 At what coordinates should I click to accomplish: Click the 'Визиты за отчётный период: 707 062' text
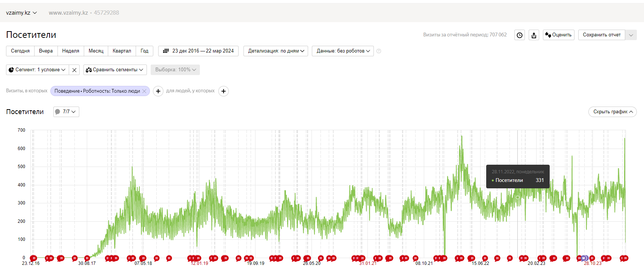(465, 35)
